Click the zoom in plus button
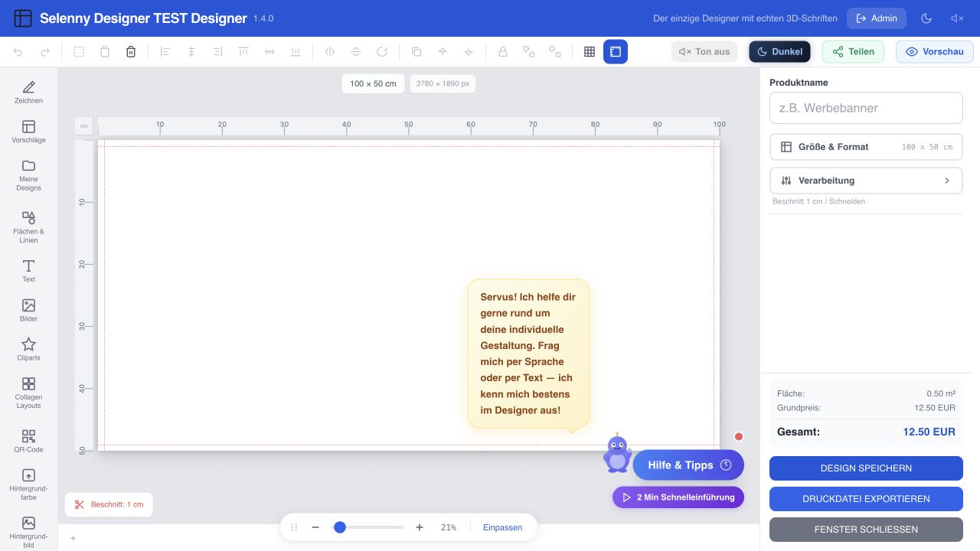This screenshot has width=980, height=551. pyautogui.click(x=420, y=527)
